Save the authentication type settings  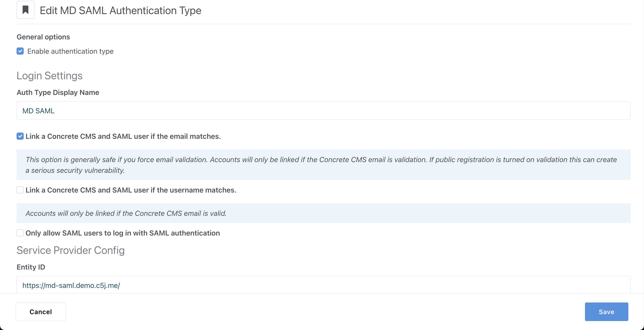[606, 312]
